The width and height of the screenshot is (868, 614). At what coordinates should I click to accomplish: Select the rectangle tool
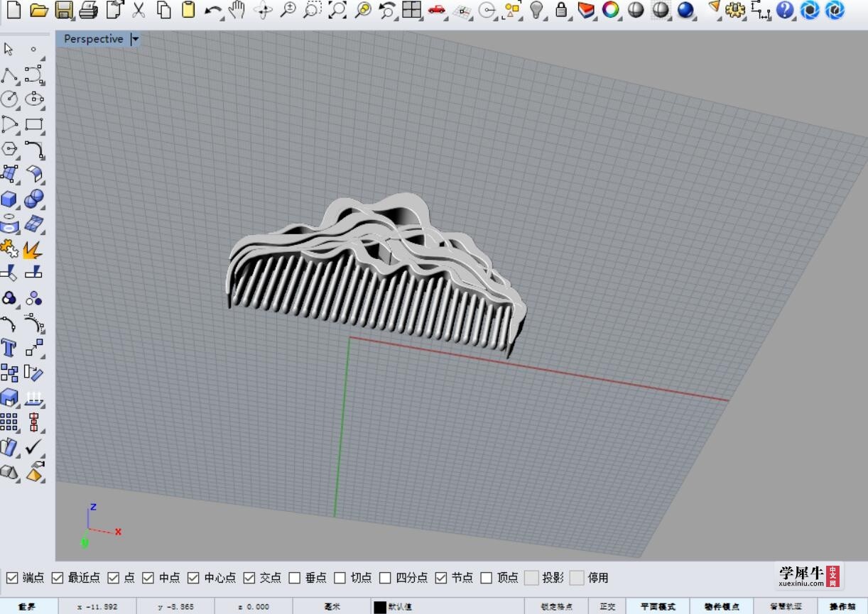34,124
